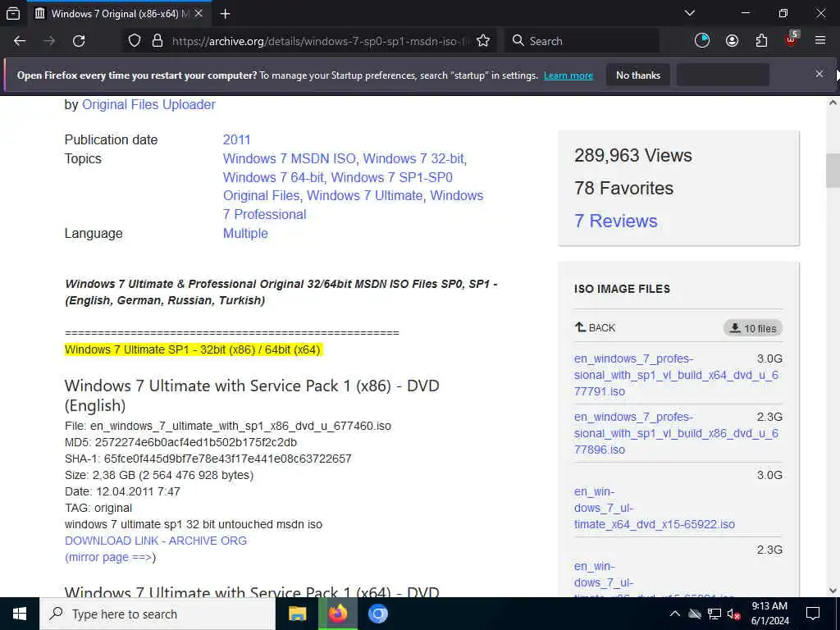Viewport: 840px width, 630px height.
Task: Click the 78 Favorites text
Action: [623, 188]
